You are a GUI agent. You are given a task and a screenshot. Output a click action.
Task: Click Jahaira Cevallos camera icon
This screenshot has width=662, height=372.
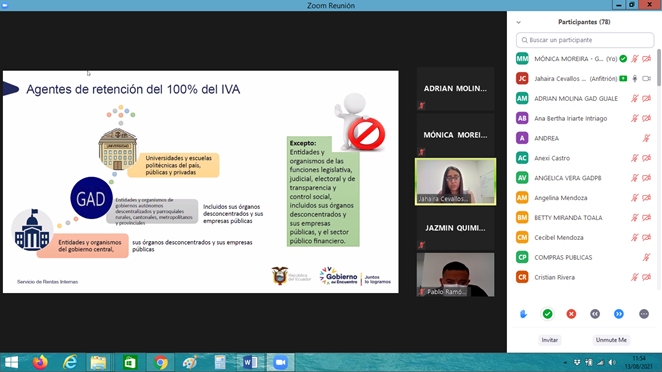click(646, 79)
